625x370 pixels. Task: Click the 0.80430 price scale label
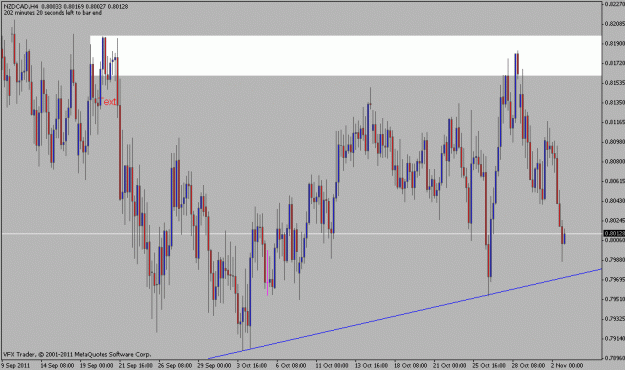pyautogui.click(x=615, y=201)
